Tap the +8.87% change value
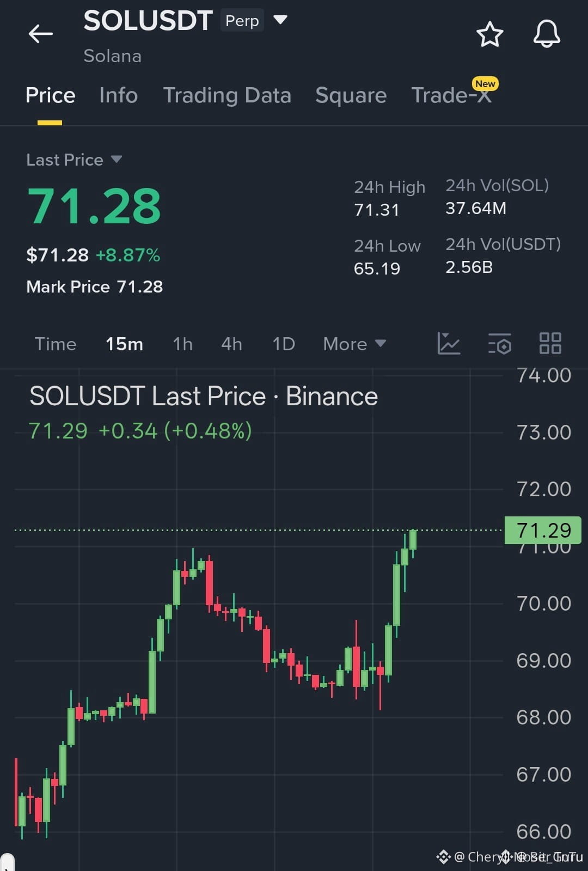This screenshot has width=588, height=871. [128, 255]
